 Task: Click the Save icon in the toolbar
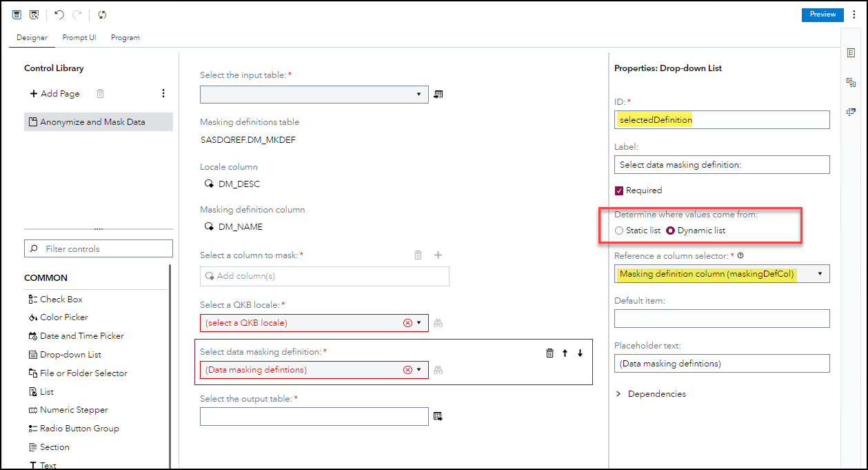pyautogui.click(x=17, y=14)
